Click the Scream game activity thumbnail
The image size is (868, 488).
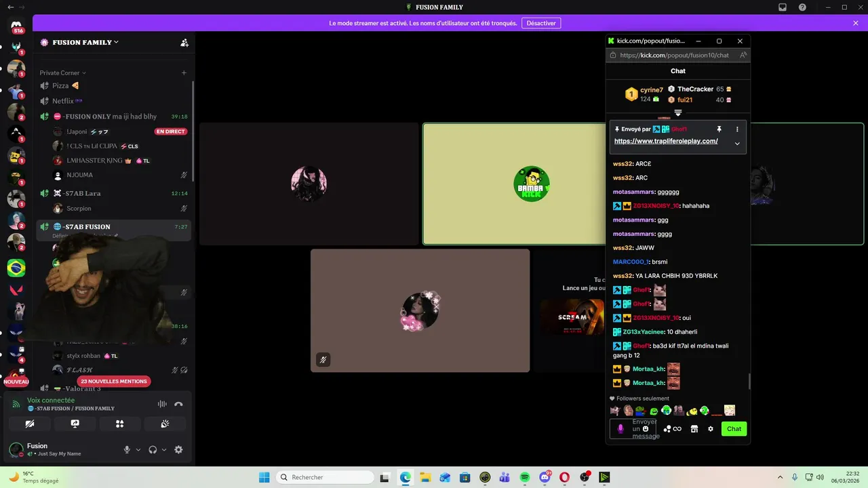click(572, 317)
